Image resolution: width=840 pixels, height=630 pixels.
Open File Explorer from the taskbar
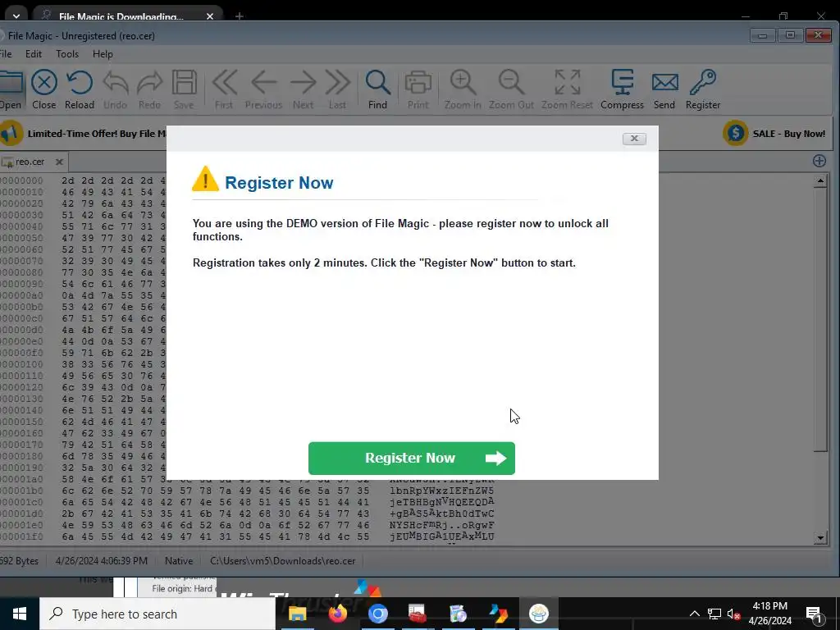click(x=297, y=614)
